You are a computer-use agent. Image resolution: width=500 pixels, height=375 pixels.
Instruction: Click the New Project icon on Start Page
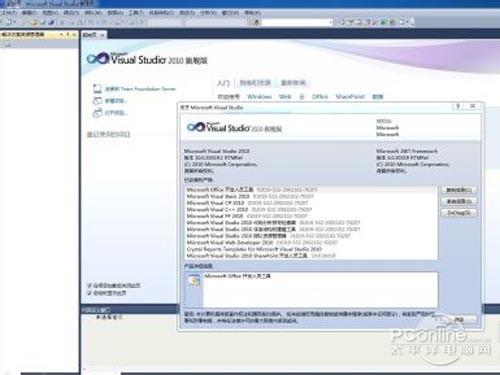click(97, 101)
